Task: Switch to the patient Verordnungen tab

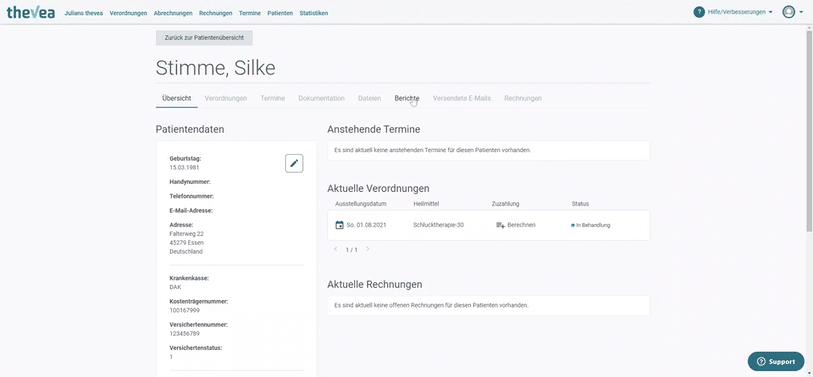Action: (x=226, y=98)
